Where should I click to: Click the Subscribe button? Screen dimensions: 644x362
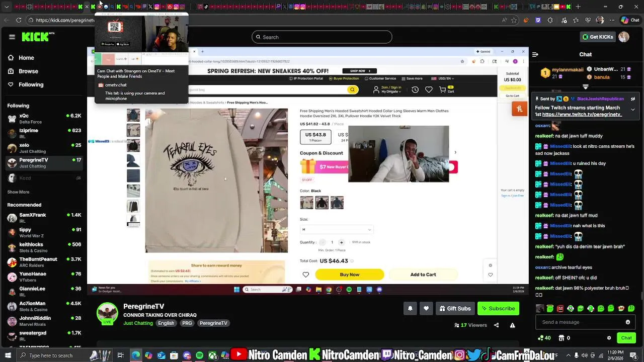coord(498,308)
